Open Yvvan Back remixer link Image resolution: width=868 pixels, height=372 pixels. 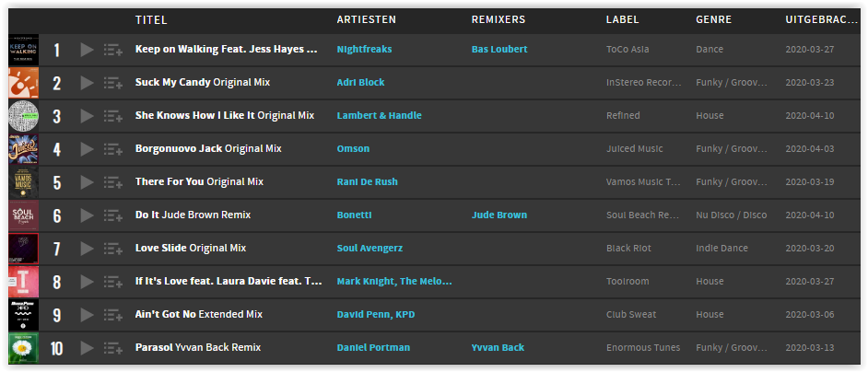pos(498,348)
